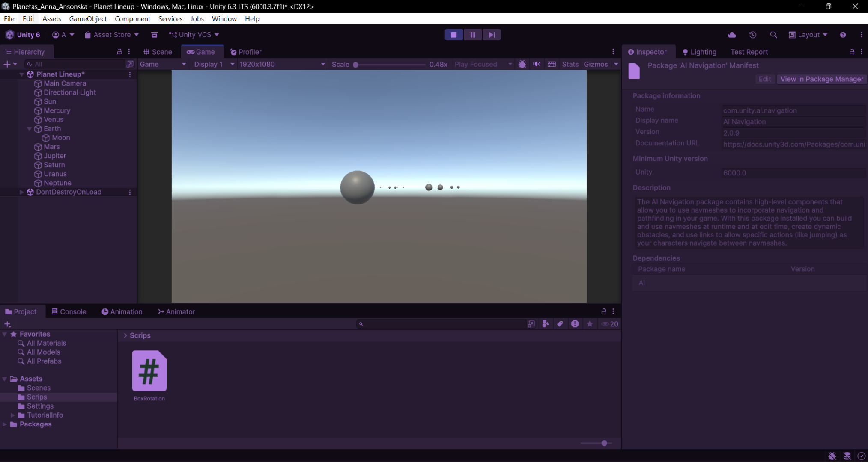Collapse the Earth object in the Hierarchy
This screenshot has height=462, width=868.
(x=29, y=129)
